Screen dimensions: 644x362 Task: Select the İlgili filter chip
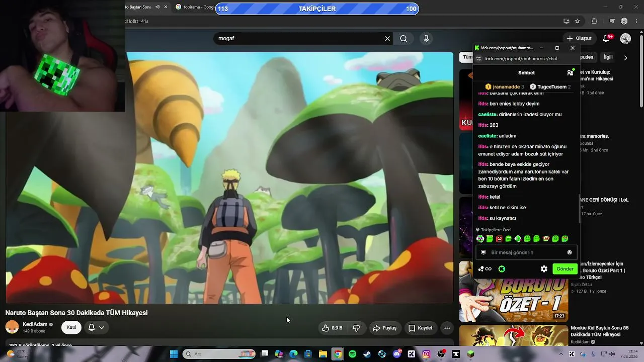608,57
